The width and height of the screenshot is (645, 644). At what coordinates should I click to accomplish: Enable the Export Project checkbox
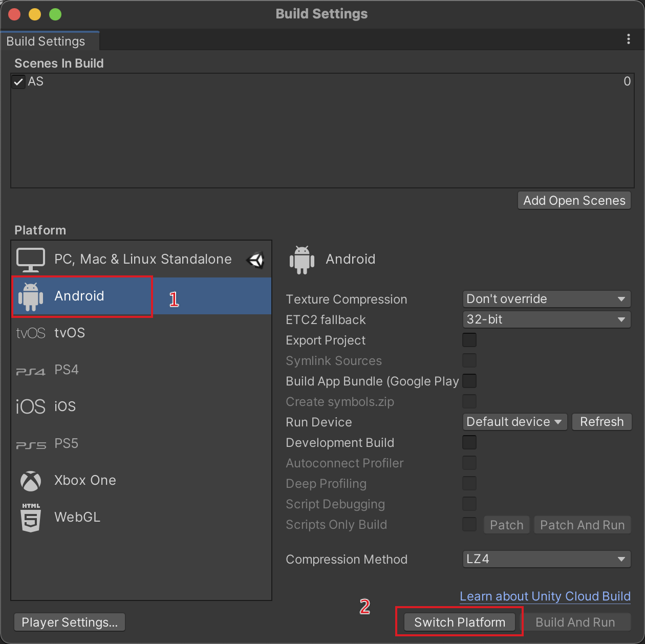pyautogui.click(x=469, y=340)
